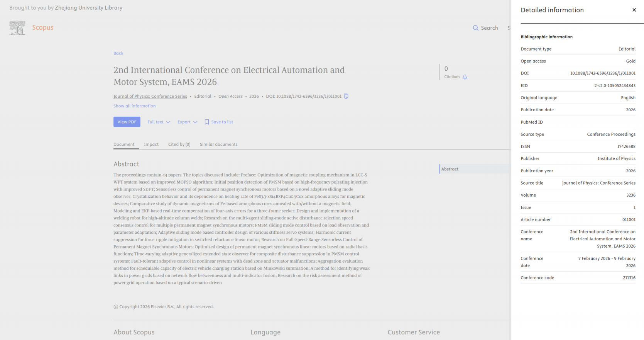Click the article title heading
The image size is (644, 340).
pos(229,76)
